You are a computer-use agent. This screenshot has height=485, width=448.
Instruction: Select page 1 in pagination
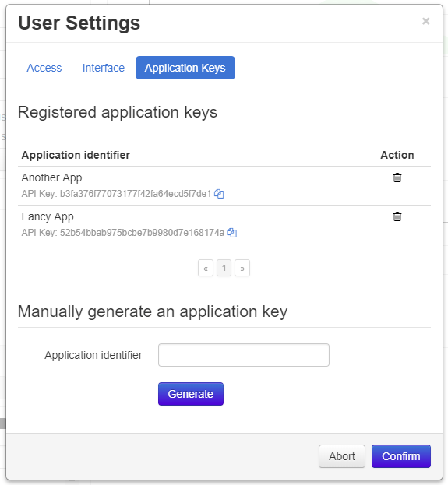point(224,268)
